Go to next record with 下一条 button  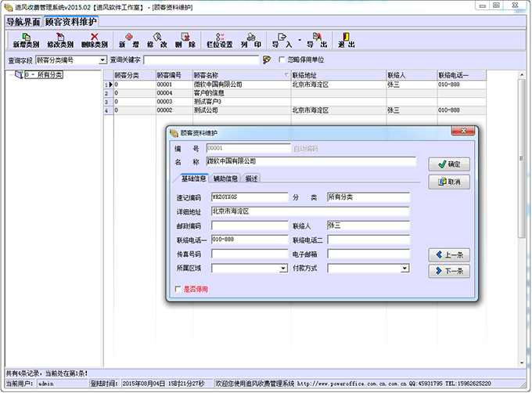(x=449, y=271)
